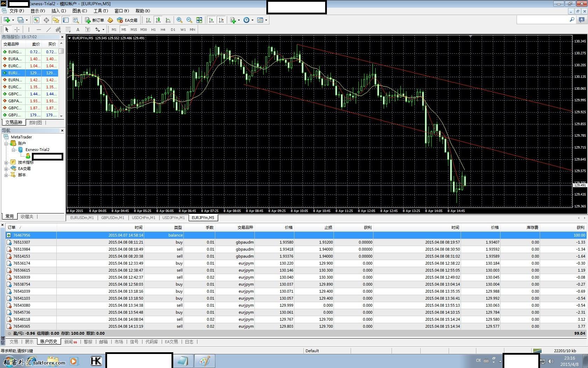The image size is (588, 368).
Task: Zoom in the chart with plus magnifier
Action: [x=180, y=20]
